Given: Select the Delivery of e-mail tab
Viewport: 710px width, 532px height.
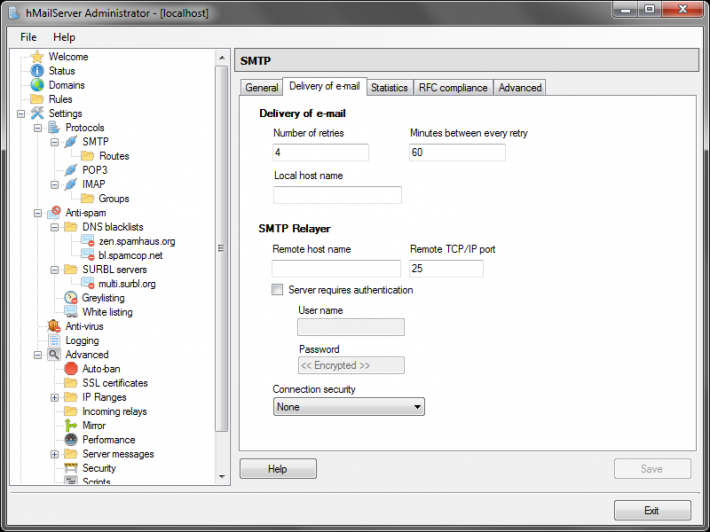Looking at the screenshot, I should 325,86.
